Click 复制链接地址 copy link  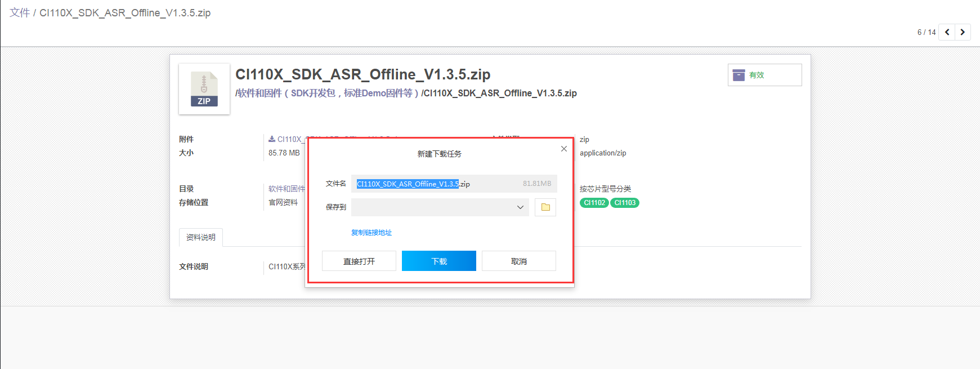coord(372,233)
